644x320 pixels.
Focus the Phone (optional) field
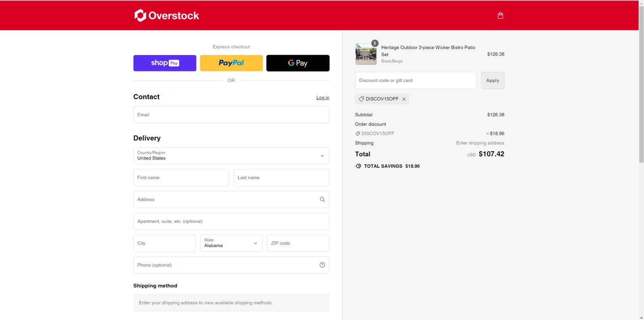(x=231, y=265)
